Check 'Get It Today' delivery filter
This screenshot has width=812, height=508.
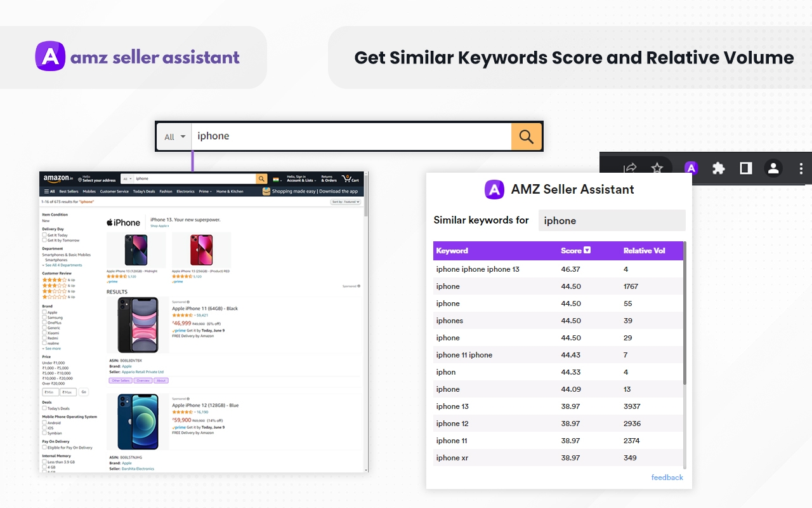pyautogui.click(x=44, y=235)
